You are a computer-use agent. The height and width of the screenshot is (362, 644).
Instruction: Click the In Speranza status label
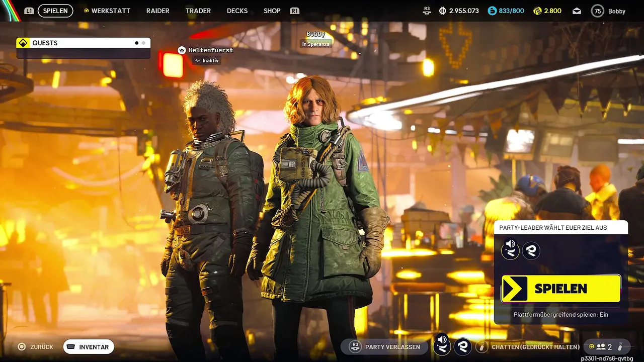(316, 44)
